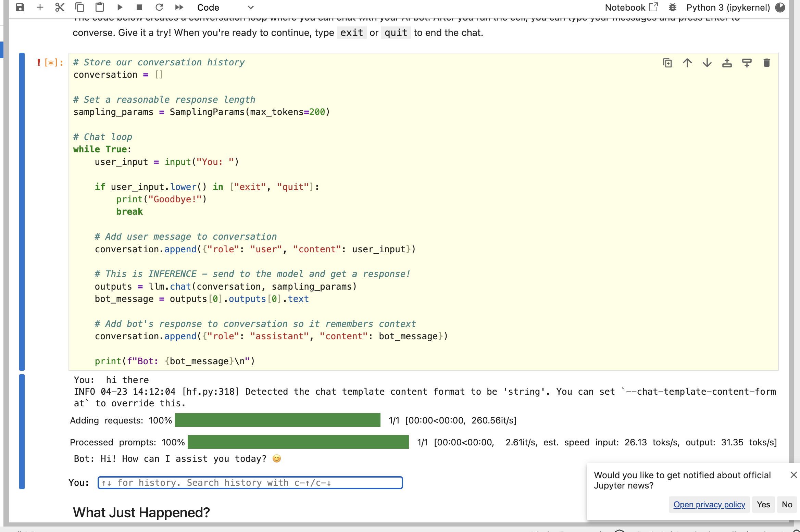This screenshot has height=532, width=800.
Task: Open the debugger bug icon
Action: click(x=673, y=7)
